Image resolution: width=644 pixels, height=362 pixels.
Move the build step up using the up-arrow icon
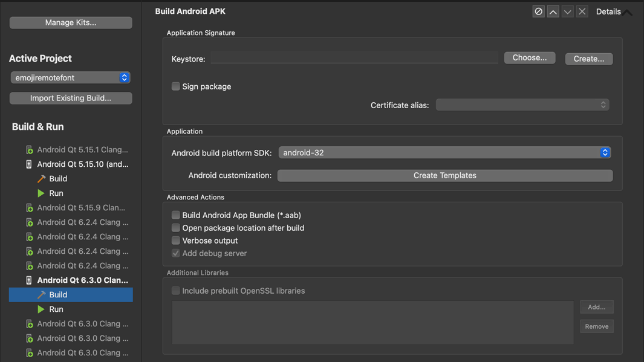coord(553,10)
